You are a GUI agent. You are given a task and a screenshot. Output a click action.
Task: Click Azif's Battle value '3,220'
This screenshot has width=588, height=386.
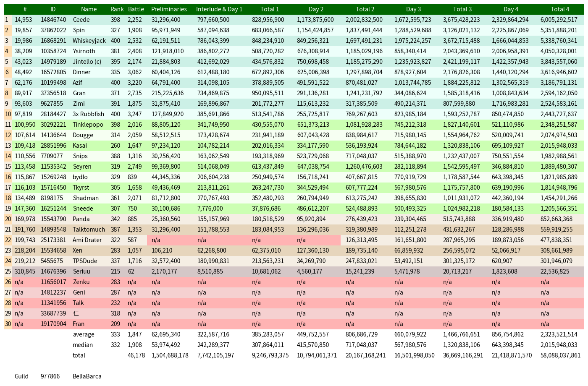pos(135,83)
